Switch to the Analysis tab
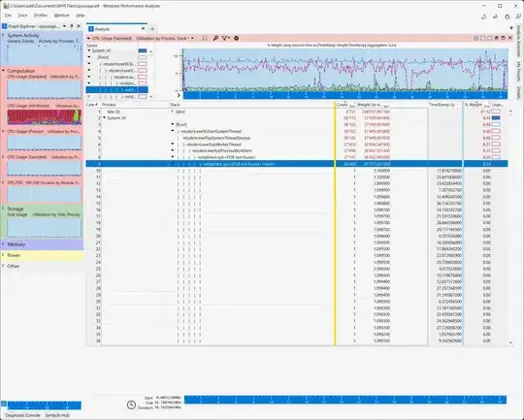This screenshot has height=420, width=524. pos(116,29)
